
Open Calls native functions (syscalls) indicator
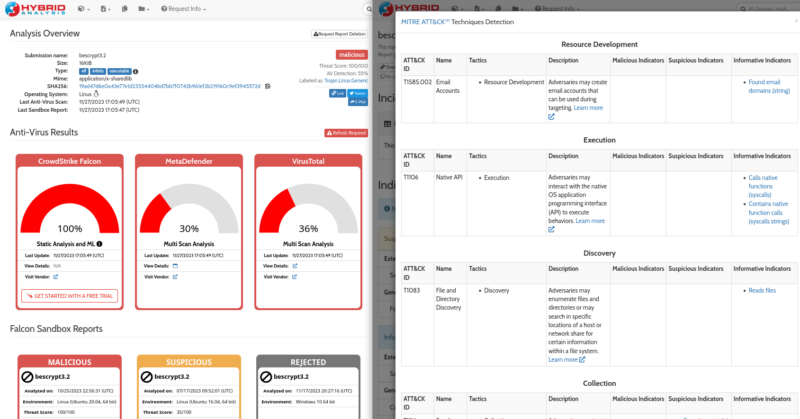click(763, 186)
